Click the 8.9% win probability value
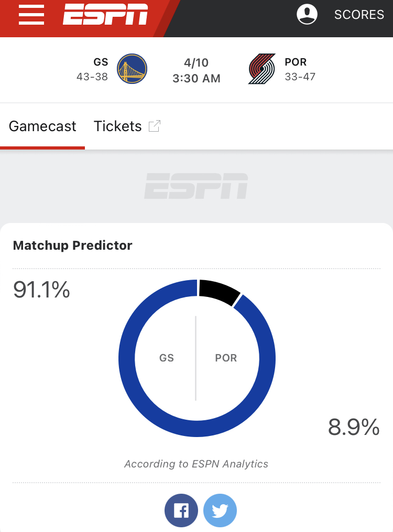Viewport: 393px width, 532px height. click(x=354, y=427)
